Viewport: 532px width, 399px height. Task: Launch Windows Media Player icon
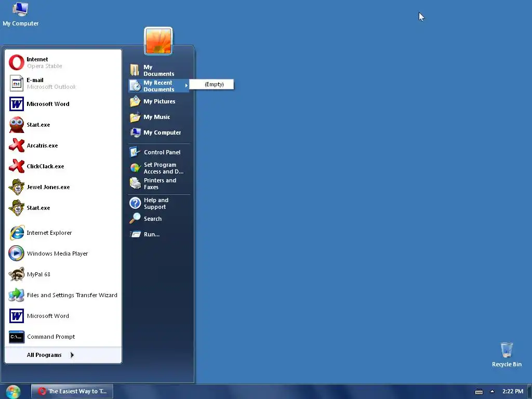pos(16,254)
